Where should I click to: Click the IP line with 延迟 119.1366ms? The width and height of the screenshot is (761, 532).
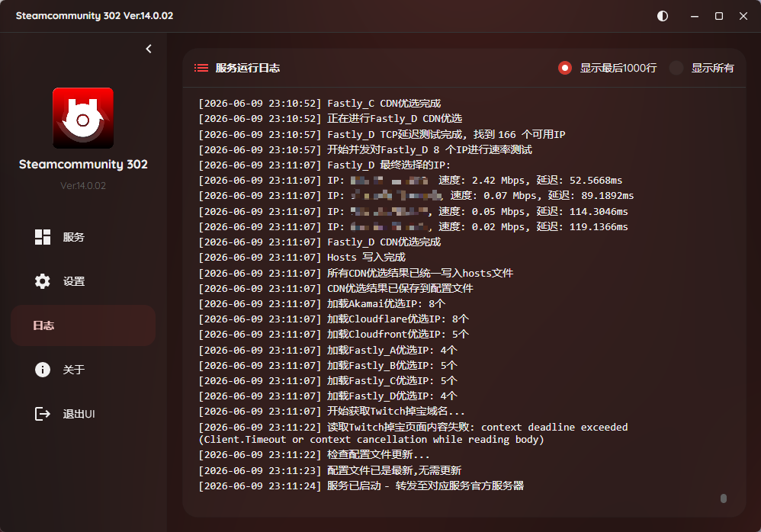pos(413,226)
